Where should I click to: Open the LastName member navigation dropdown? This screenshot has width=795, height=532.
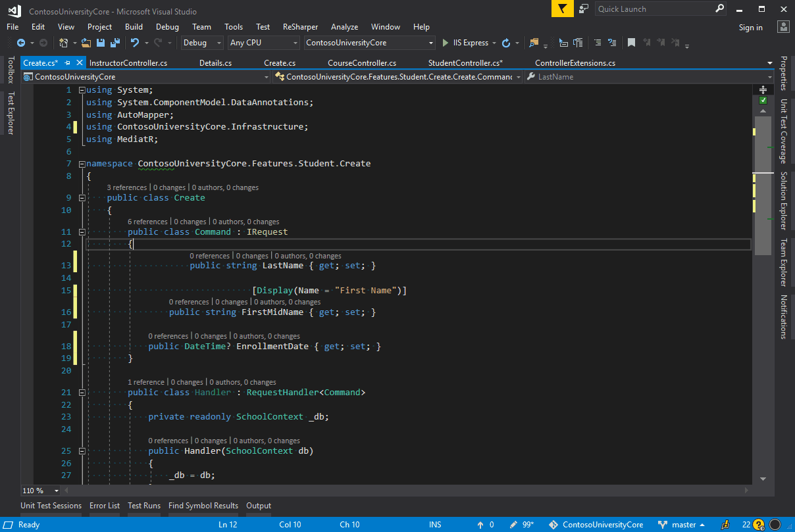(650, 77)
